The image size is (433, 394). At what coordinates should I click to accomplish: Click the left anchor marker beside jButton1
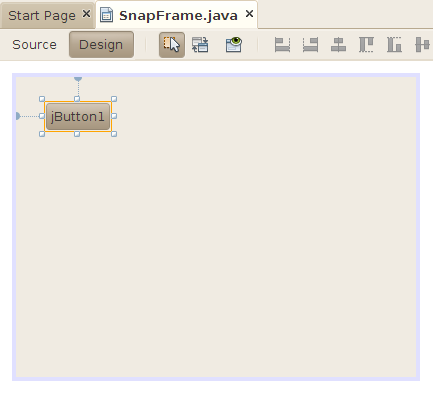tap(18, 116)
